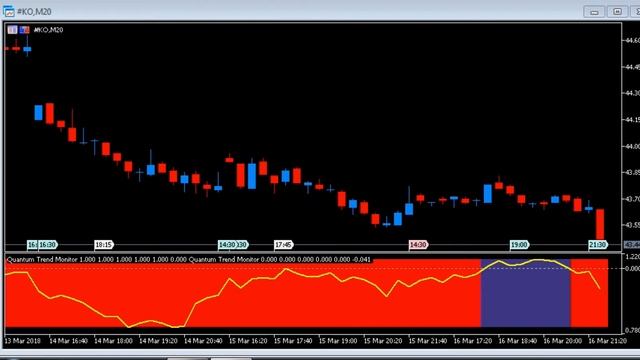The image size is (640, 360).
Task: Restore down the #KO,M20 chart window
Action: click(x=617, y=11)
